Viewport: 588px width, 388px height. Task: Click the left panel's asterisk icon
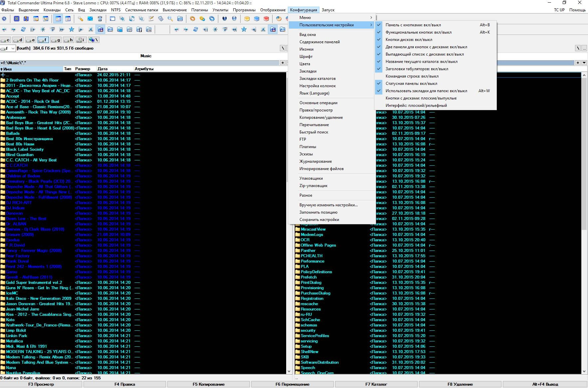(43, 30)
